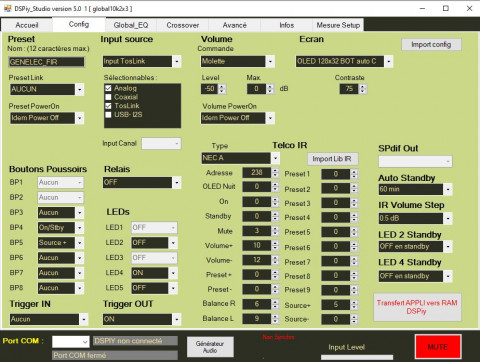Click the Preset name text field

click(46, 62)
